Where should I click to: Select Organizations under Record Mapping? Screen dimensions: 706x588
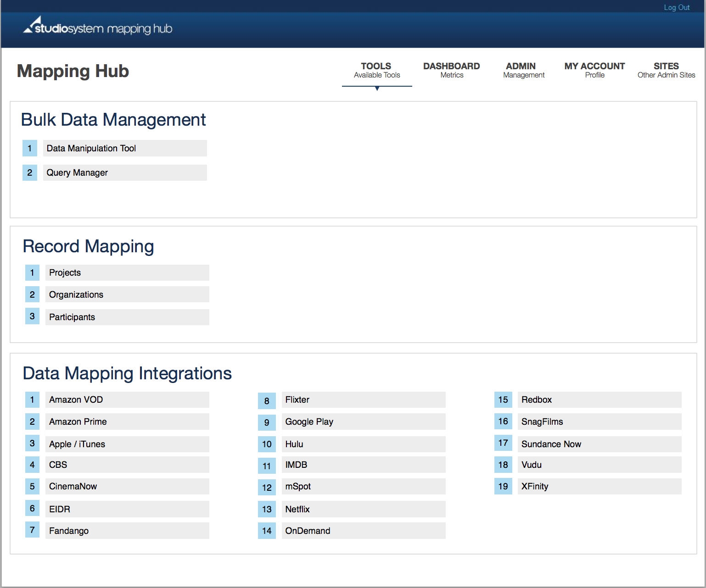click(x=127, y=294)
